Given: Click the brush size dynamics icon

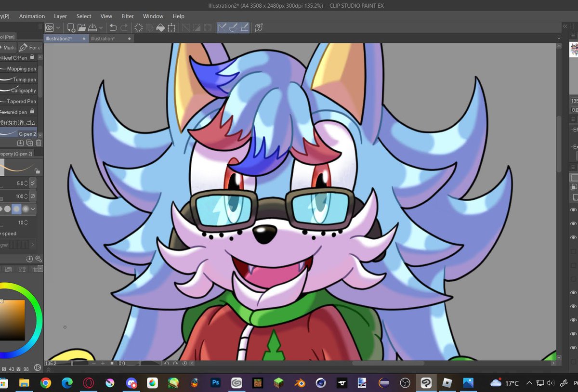Looking at the screenshot, I should (x=33, y=183).
